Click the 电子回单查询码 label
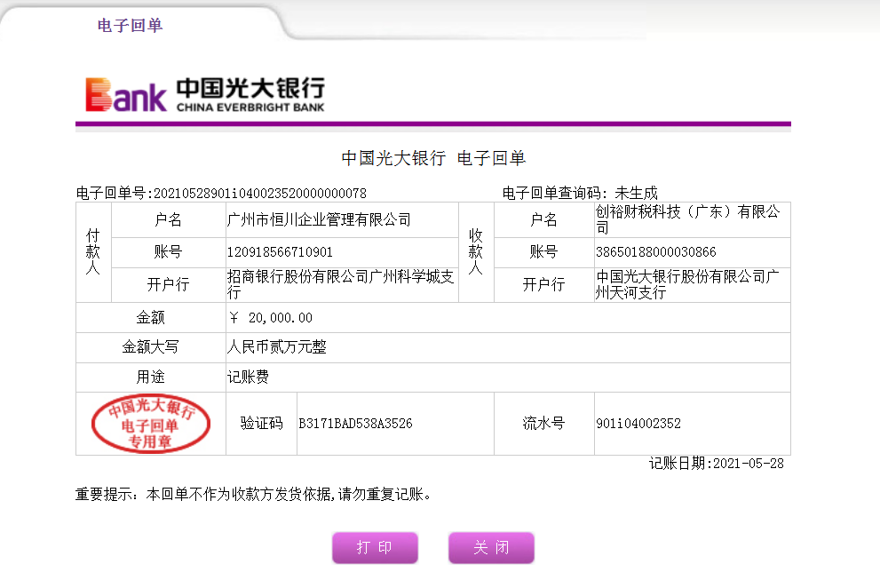This screenshot has width=880, height=588. (553, 194)
